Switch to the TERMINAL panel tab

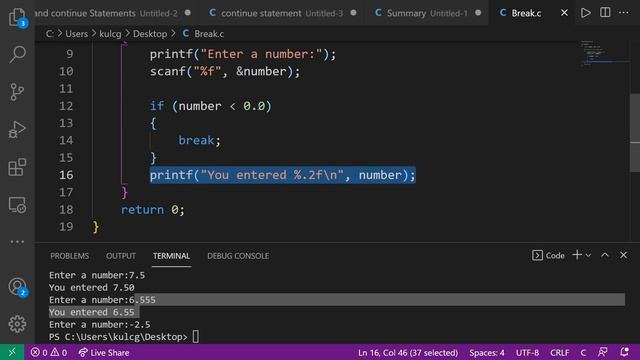tap(171, 256)
